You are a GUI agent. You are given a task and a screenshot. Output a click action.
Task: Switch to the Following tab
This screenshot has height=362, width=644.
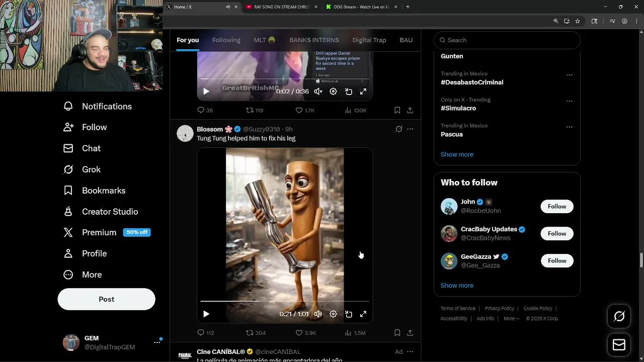click(x=226, y=40)
